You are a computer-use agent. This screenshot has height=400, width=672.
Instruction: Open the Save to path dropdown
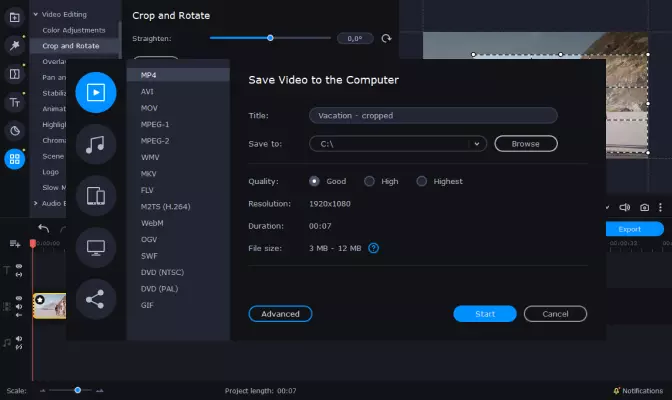[x=477, y=144]
